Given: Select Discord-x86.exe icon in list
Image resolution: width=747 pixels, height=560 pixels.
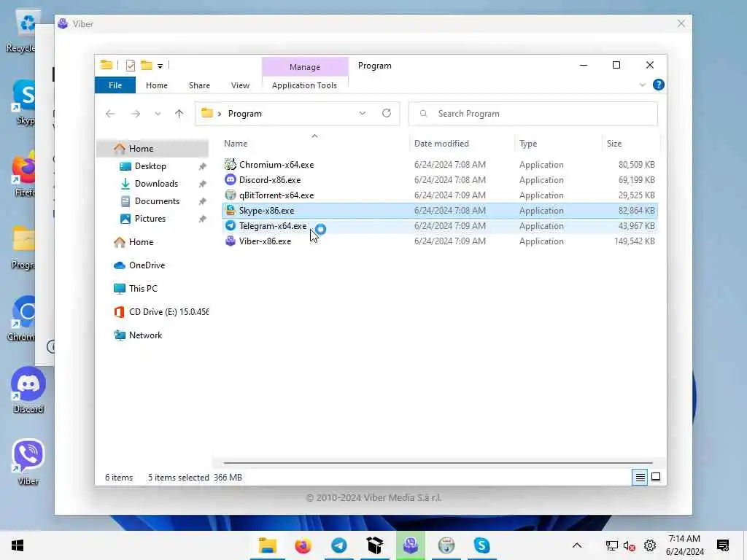Looking at the screenshot, I should pyautogui.click(x=230, y=179).
